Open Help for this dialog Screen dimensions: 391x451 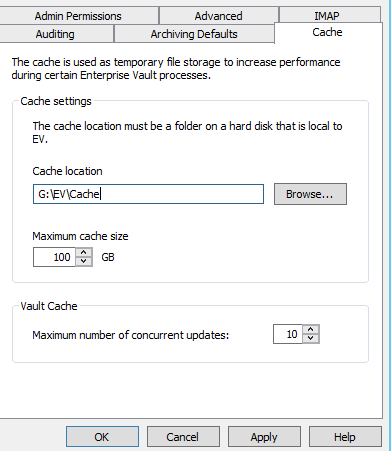345,437
